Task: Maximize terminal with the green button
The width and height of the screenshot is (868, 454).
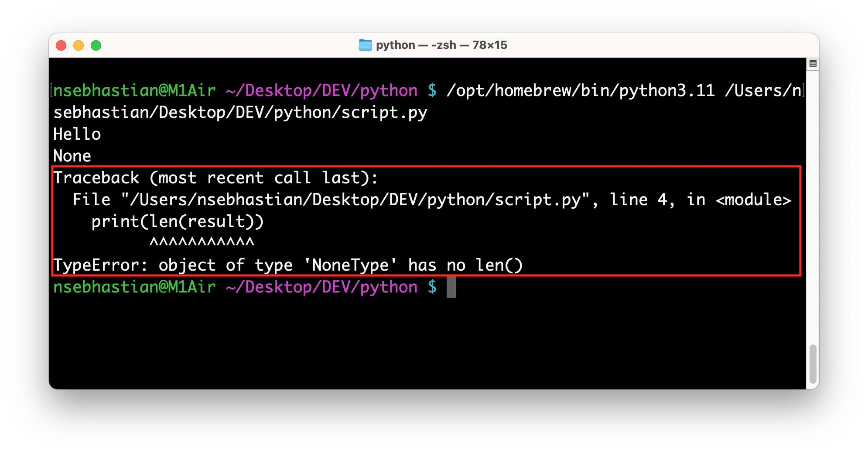Action: point(96,45)
